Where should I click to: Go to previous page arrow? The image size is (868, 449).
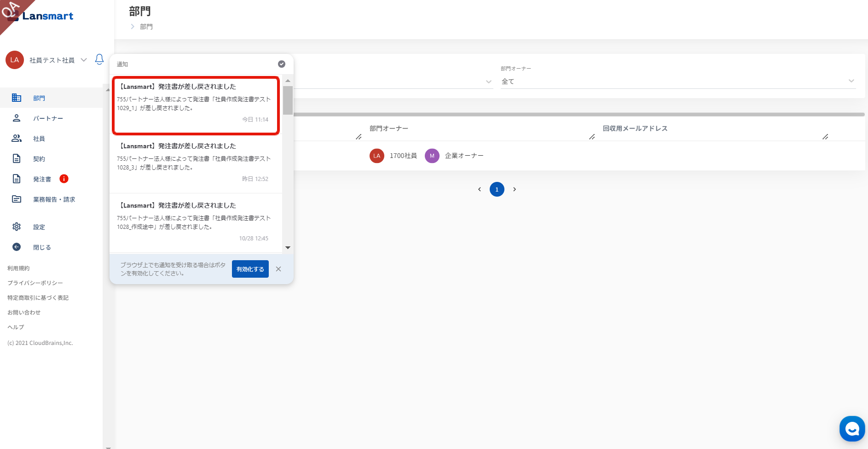[x=480, y=189]
